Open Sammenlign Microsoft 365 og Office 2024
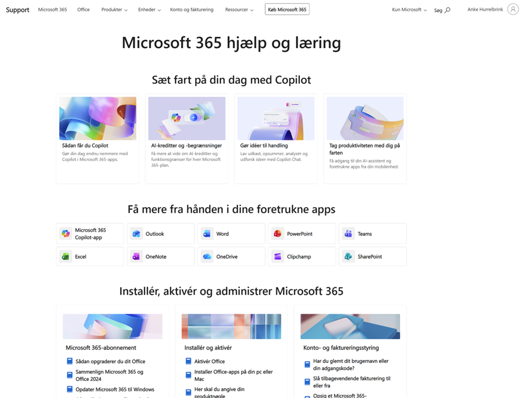The width and height of the screenshot is (532, 398). tap(109, 375)
